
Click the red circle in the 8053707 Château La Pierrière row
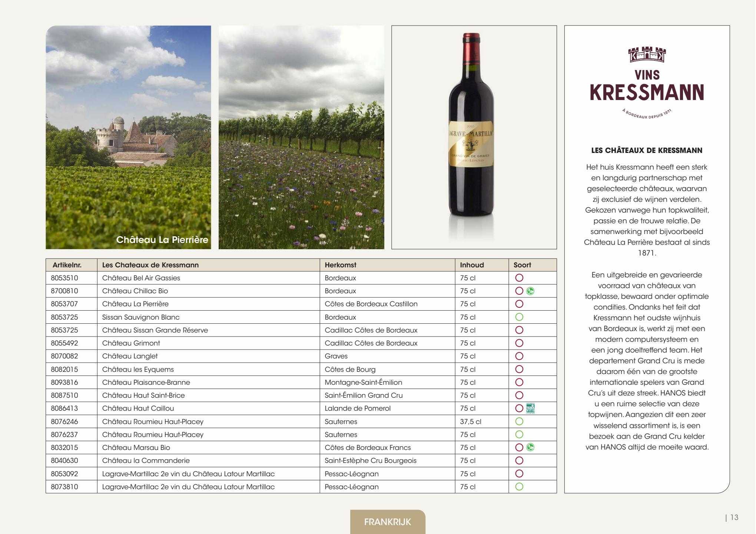click(x=519, y=304)
